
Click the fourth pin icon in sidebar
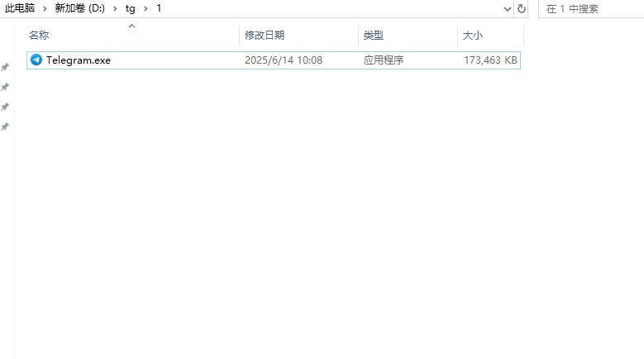tap(5, 127)
